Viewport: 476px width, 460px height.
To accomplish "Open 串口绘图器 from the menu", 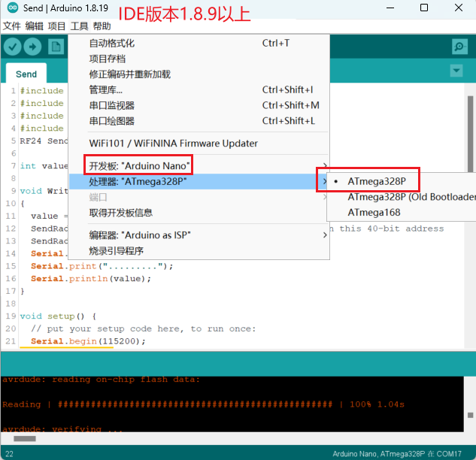I will pos(199,121).
